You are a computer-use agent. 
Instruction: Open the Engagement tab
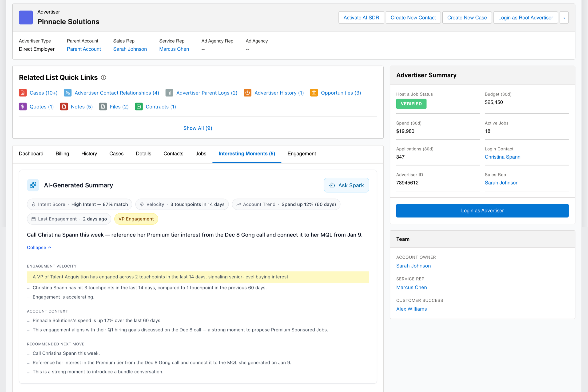click(301, 153)
